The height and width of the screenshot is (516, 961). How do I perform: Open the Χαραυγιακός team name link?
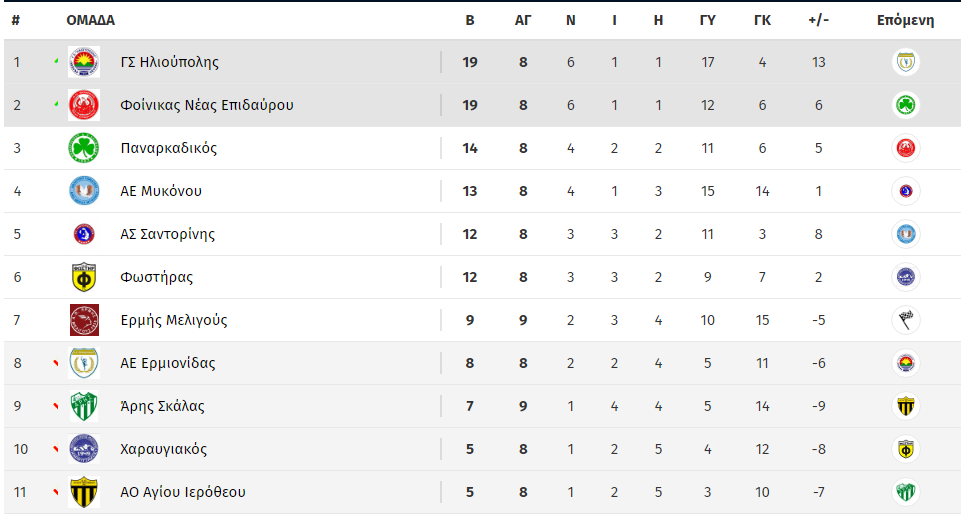coord(164,449)
